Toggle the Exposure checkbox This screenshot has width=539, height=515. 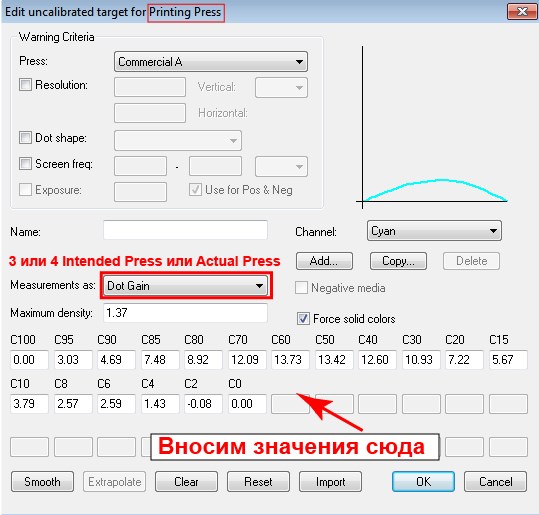(25, 189)
